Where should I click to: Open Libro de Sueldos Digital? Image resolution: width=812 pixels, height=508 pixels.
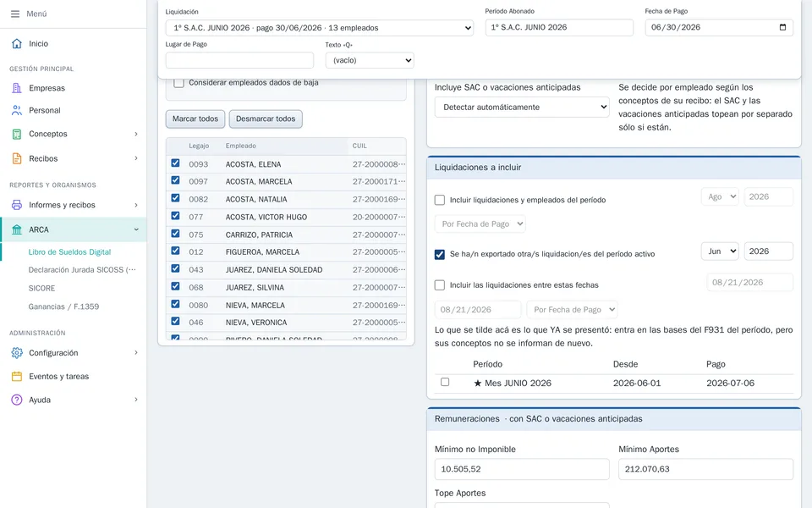pos(70,252)
